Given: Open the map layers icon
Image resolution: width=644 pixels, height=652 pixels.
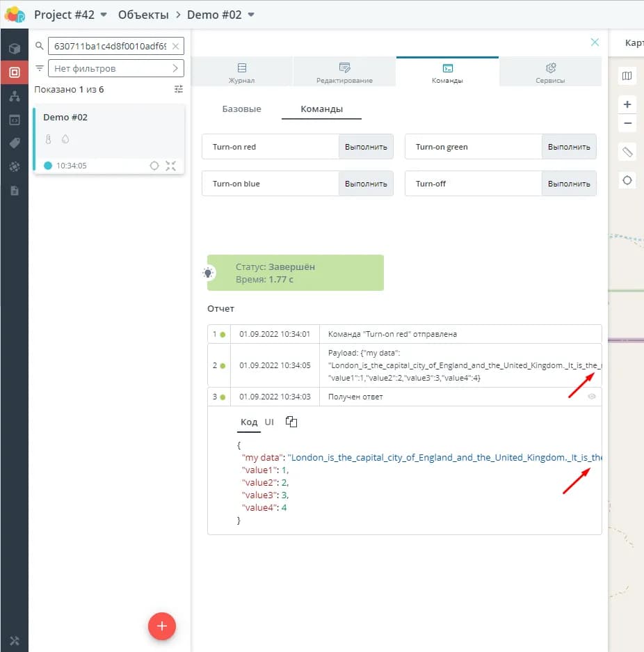Looking at the screenshot, I should click(627, 76).
